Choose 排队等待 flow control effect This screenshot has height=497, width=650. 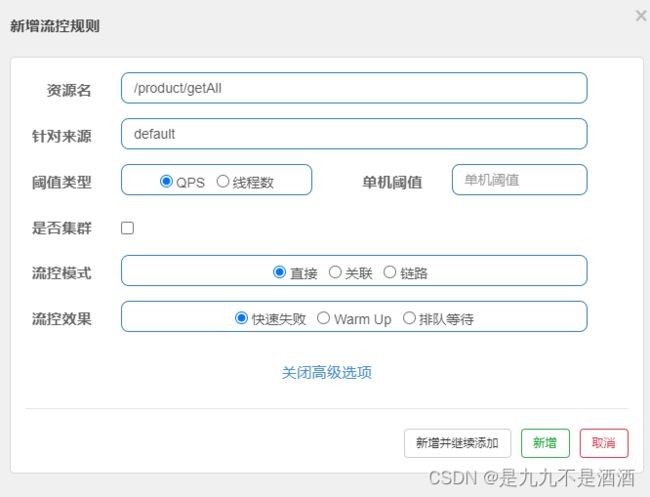(x=409, y=318)
